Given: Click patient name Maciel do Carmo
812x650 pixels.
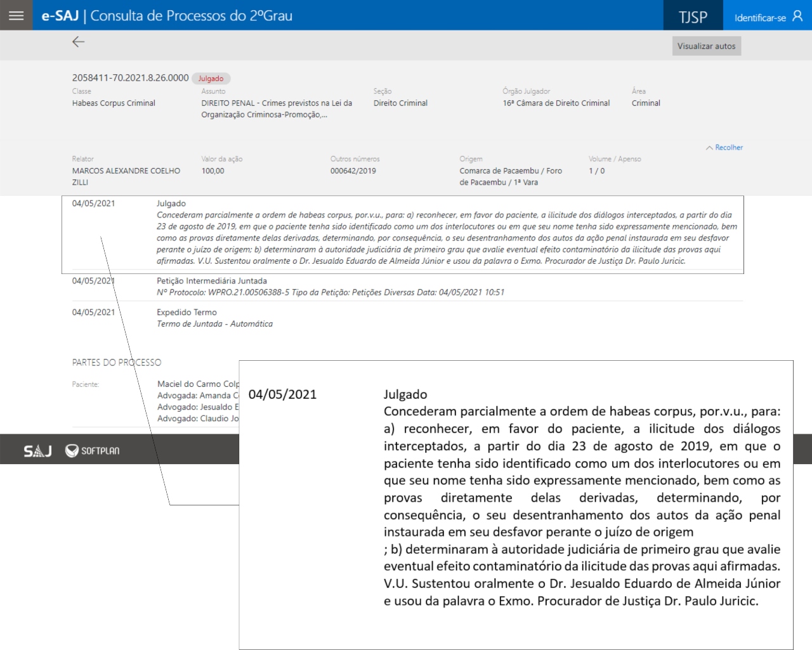Looking at the screenshot, I should tap(197, 384).
